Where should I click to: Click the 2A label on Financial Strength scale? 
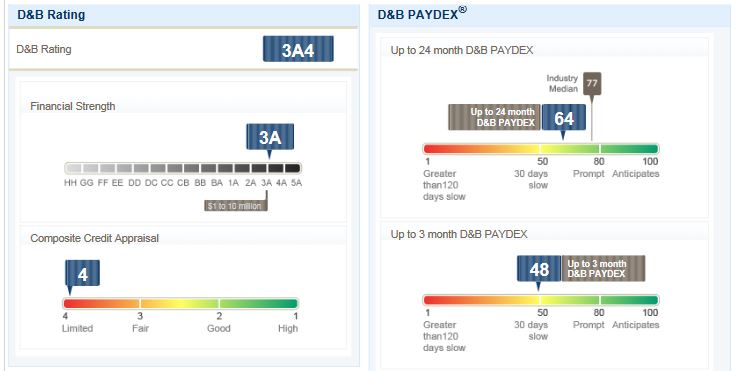point(250,183)
